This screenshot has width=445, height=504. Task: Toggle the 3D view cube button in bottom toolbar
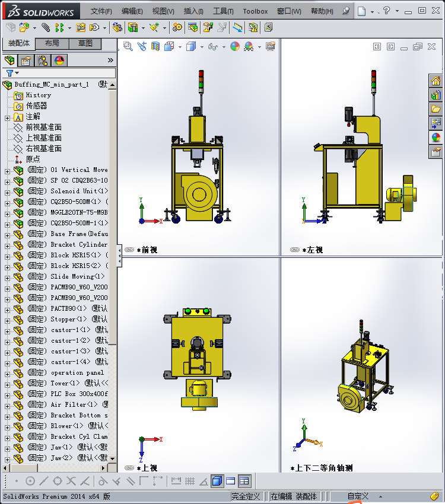pyautogui.click(x=217, y=481)
